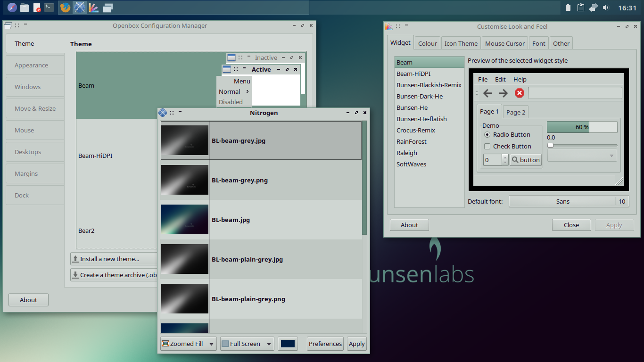644x362 pixels.
Task: Click the download icon beside Create theme archive
Action: 75,275
